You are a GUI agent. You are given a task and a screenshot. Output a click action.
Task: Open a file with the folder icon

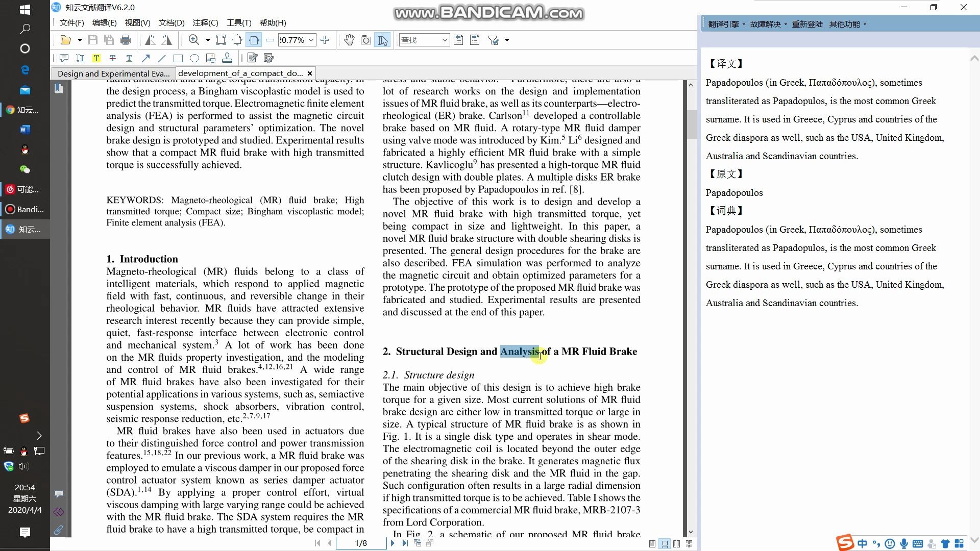pos(66,40)
